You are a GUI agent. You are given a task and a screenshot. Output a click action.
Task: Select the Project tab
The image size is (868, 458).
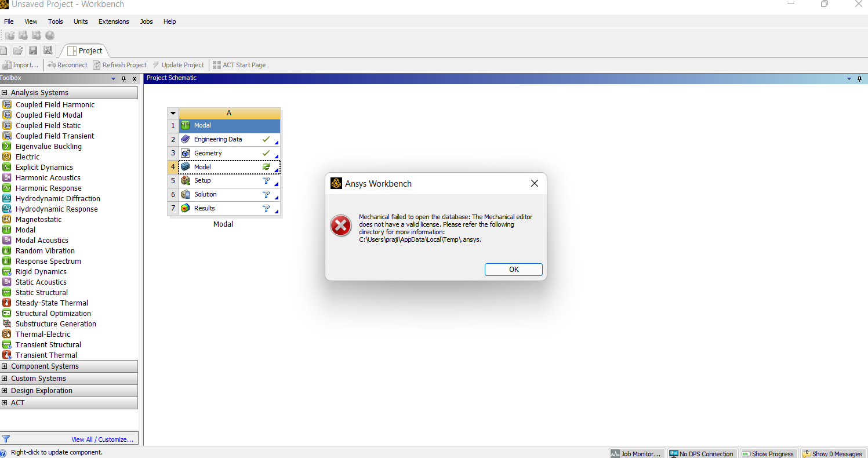tap(85, 50)
